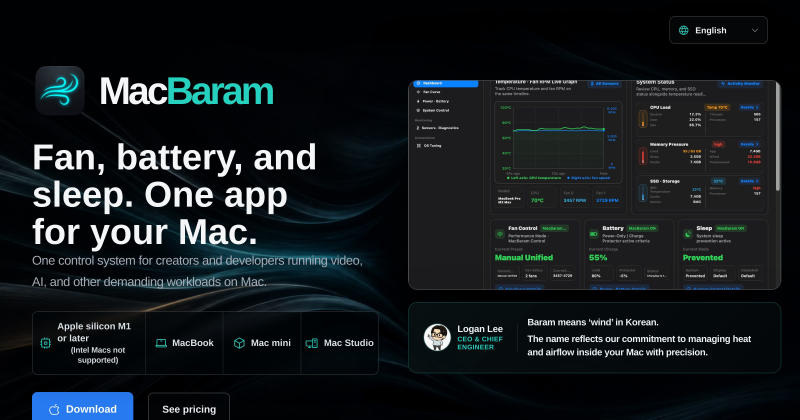Viewport: 800px width, 420px height.
Task: Click the All Sensors button above the graph
Action: 605,84
